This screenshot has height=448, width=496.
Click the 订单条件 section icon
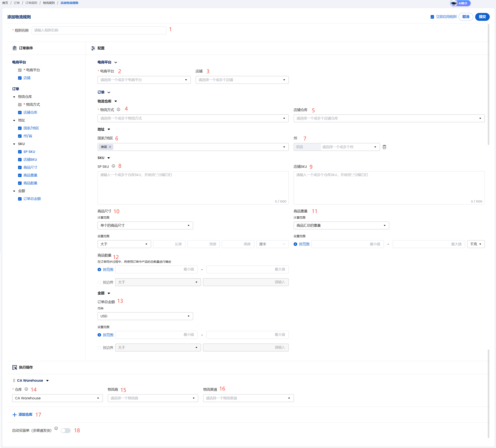pos(15,48)
